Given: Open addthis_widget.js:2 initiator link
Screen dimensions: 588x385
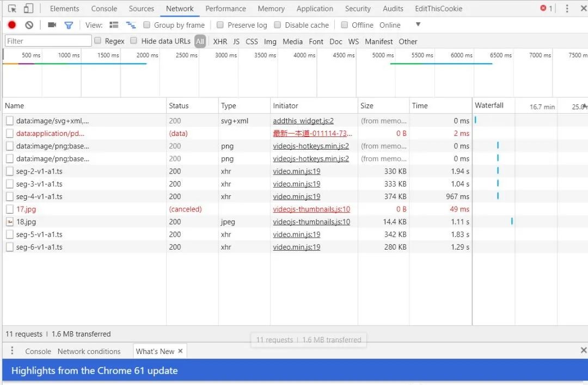Looking at the screenshot, I should (x=303, y=121).
